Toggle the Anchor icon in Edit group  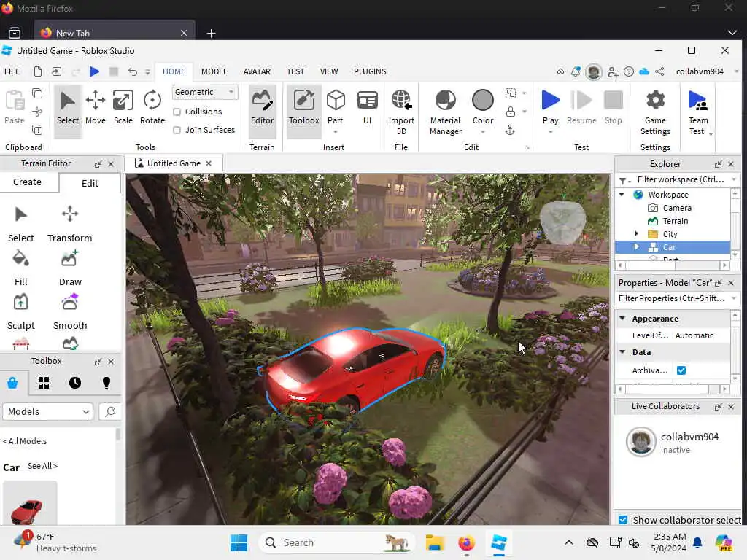coord(510,130)
